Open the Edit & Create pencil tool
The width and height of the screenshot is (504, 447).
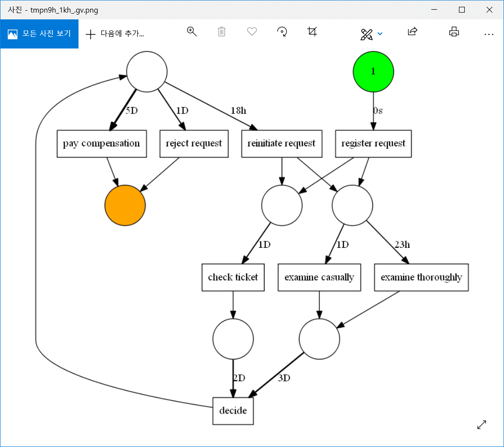point(366,34)
